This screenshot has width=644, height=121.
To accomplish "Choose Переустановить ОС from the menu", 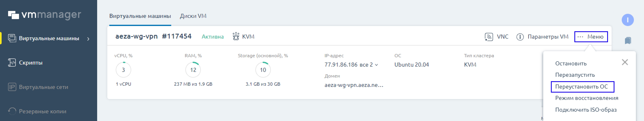I will point(581,87).
